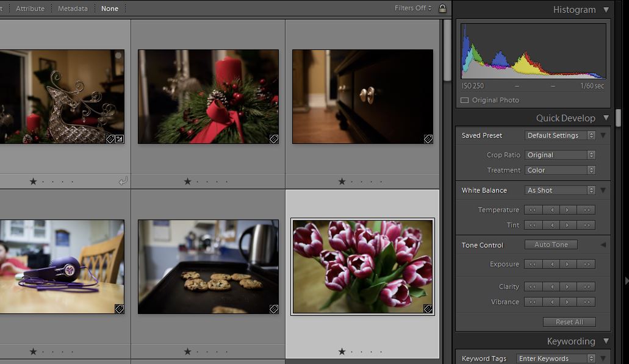
Task: Click the develop adjustments badge on the candle photo
Action: tap(274, 139)
